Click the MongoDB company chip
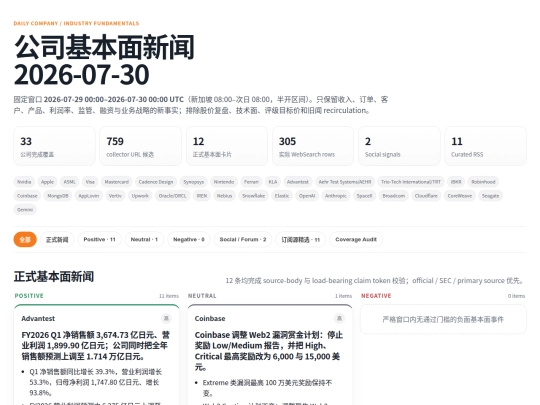540x405 pixels. pos(58,196)
